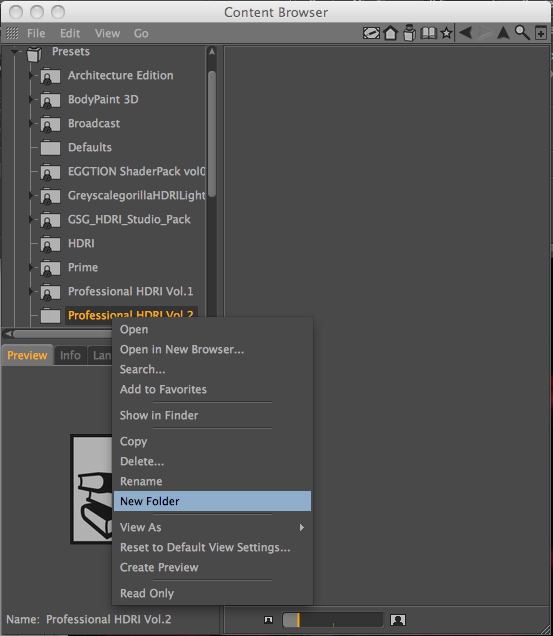The height and width of the screenshot is (636, 553).
Task: Switch to the Info tab
Action: pos(70,355)
